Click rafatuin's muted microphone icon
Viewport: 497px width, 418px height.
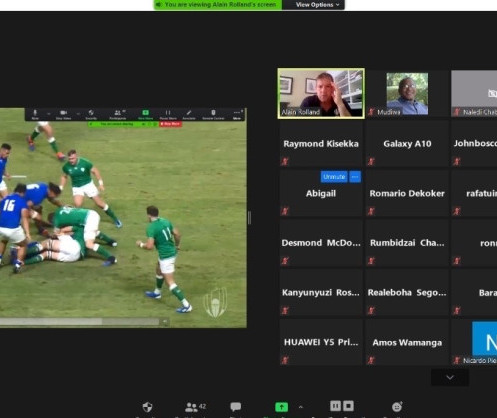click(457, 211)
